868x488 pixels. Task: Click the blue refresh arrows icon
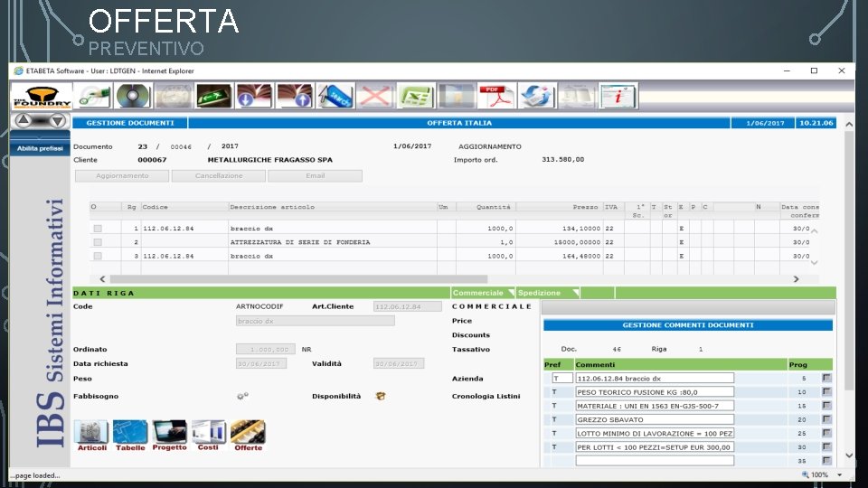coord(537,97)
